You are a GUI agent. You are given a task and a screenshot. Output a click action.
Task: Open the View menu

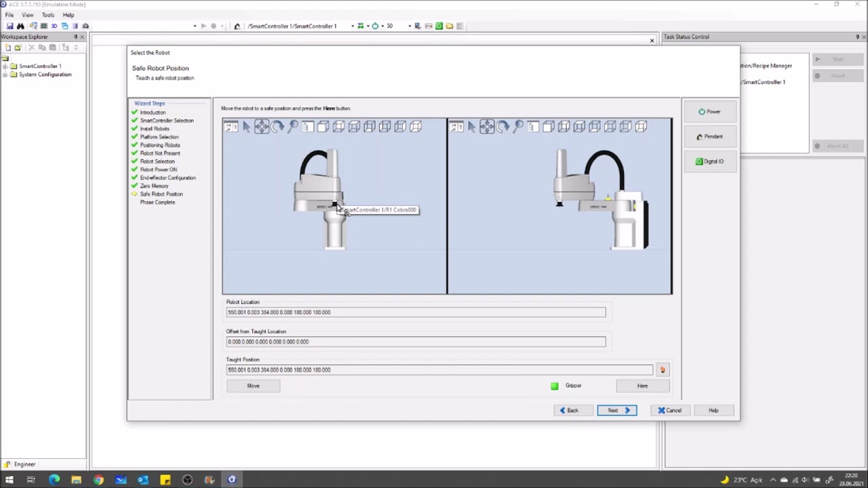pos(27,15)
